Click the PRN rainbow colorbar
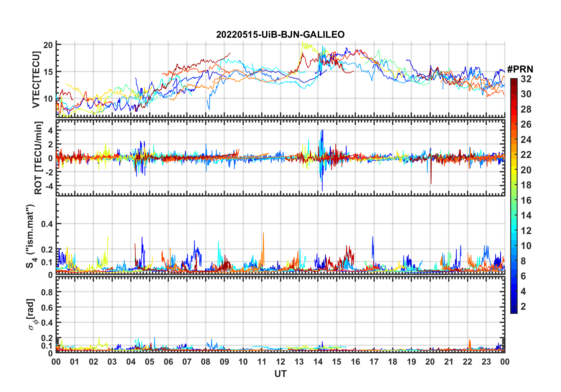Viewport: 561px width, 392px height. [514, 196]
